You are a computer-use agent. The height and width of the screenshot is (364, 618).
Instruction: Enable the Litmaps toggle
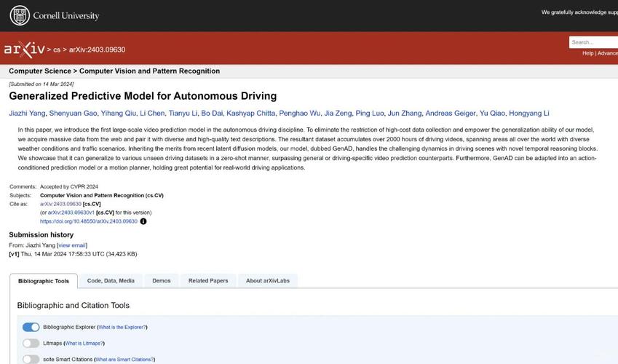tap(31, 343)
